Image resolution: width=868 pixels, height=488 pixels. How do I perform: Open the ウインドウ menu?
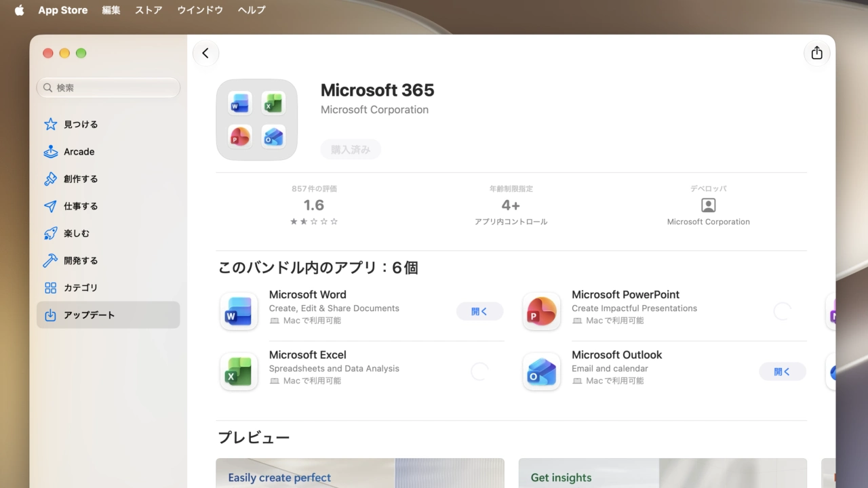pos(200,10)
